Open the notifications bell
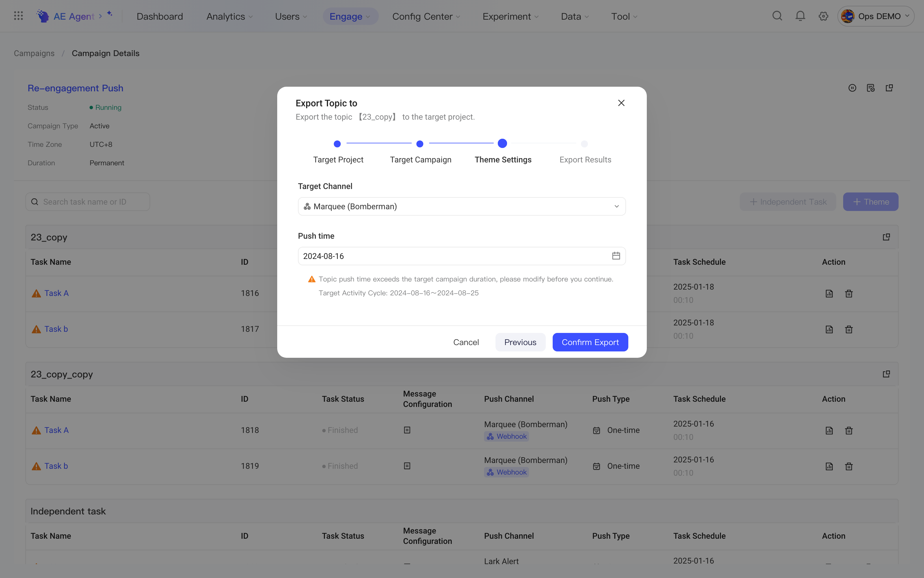 tap(800, 16)
